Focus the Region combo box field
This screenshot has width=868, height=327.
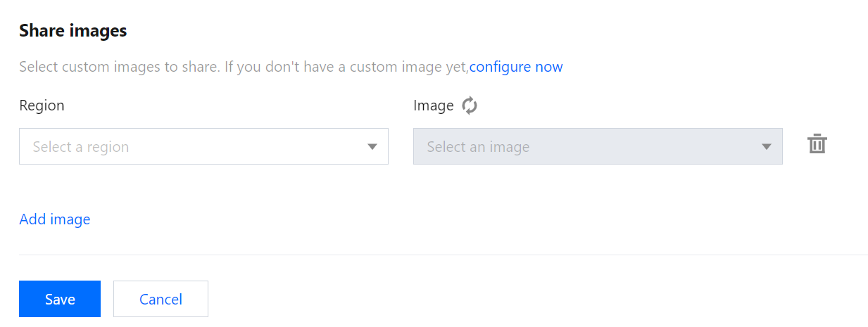coord(203,146)
